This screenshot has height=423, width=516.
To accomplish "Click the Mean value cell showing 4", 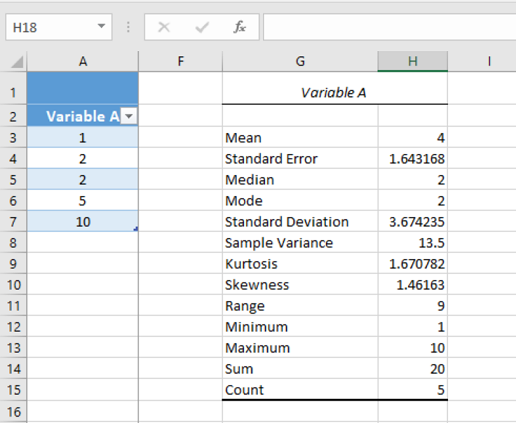I will [x=413, y=138].
